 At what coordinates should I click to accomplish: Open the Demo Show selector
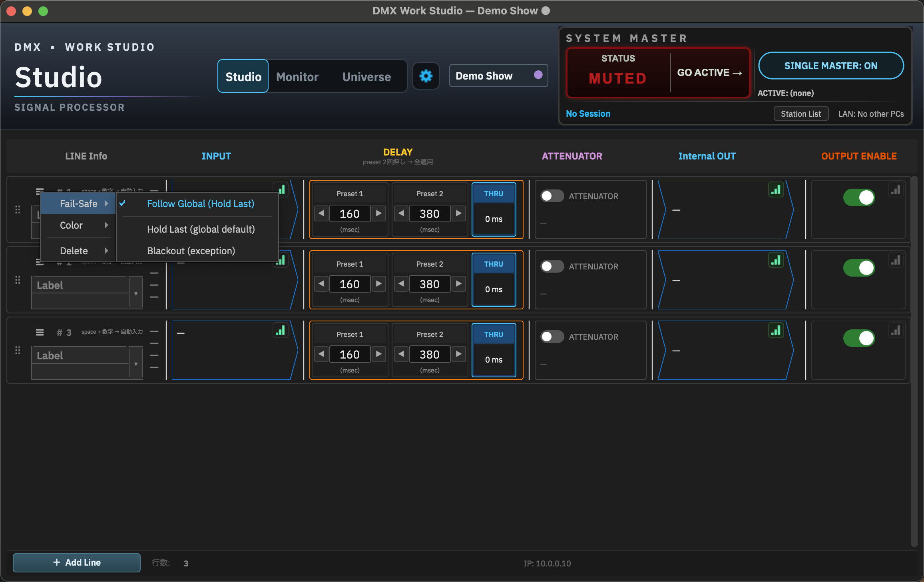pyautogui.click(x=498, y=76)
